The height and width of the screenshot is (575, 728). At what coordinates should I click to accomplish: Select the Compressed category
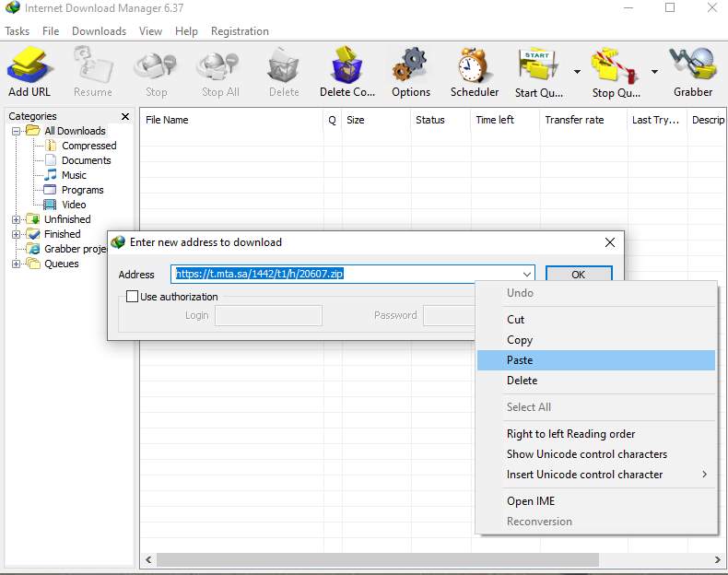[x=88, y=146]
